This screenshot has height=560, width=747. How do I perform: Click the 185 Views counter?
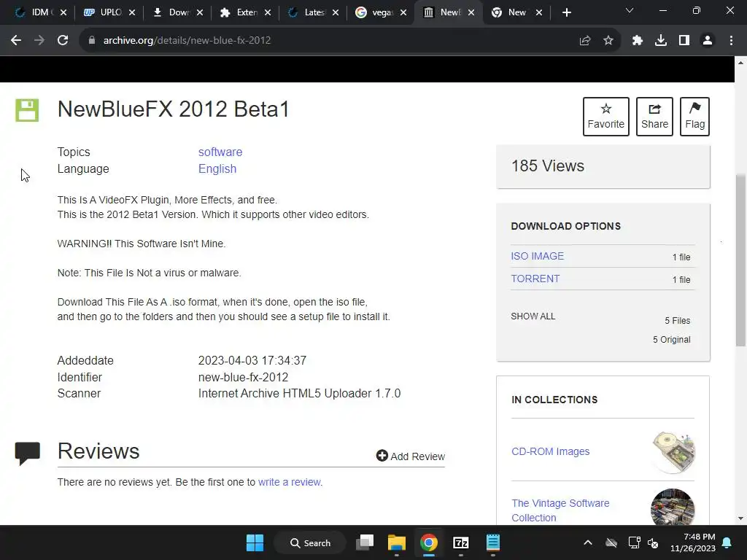(547, 166)
